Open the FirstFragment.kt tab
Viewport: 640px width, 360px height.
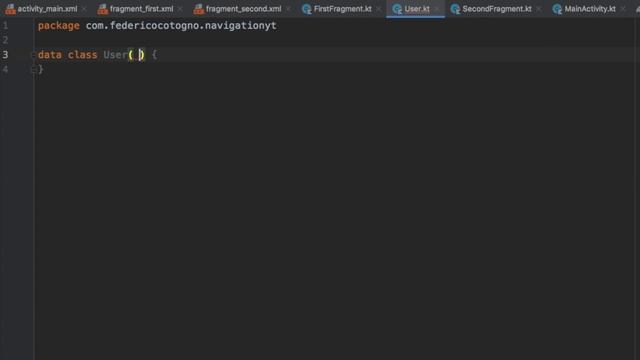(x=342, y=9)
